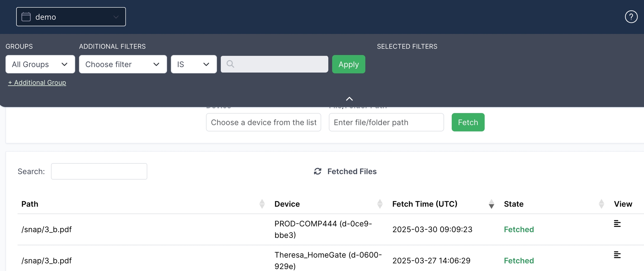The width and height of the screenshot is (644, 271).
Task: Sort table by Device column
Action: pos(380,204)
